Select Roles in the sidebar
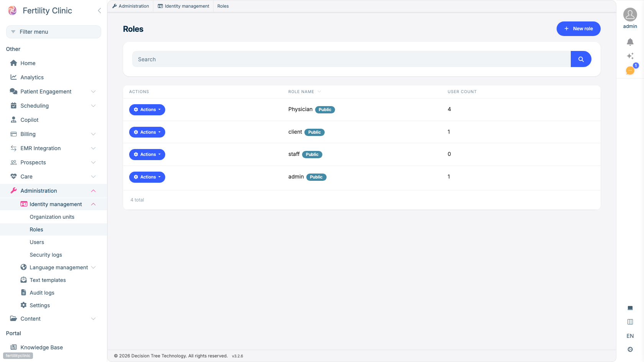 pyautogui.click(x=36, y=229)
